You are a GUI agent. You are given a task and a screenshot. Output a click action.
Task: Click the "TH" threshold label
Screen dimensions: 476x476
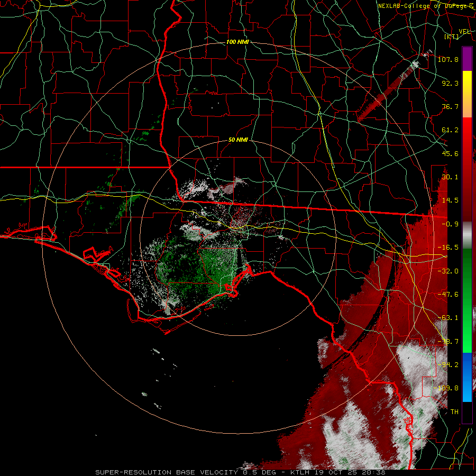454,412
